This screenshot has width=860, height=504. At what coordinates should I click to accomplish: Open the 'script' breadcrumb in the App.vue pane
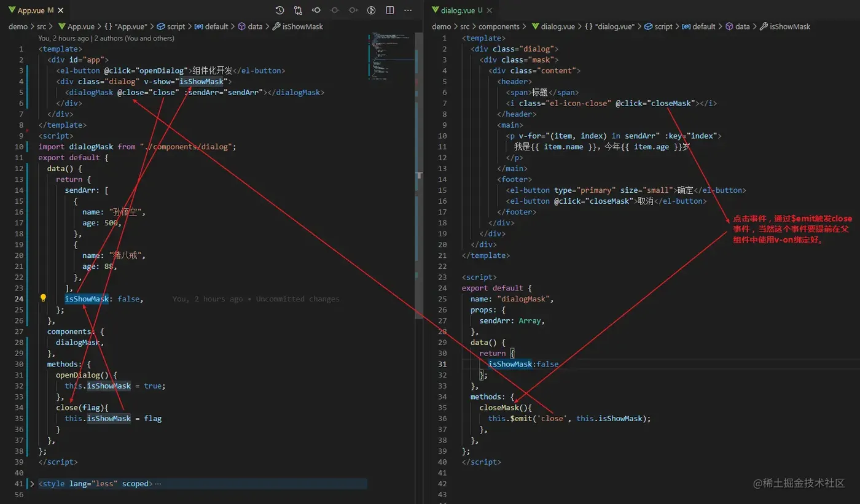tap(171, 26)
